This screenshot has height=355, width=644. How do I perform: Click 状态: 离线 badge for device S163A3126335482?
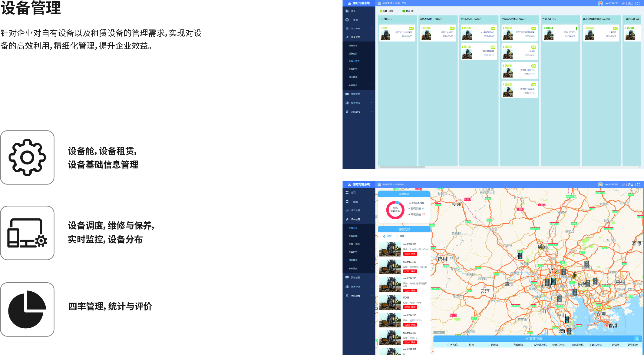(x=410, y=254)
